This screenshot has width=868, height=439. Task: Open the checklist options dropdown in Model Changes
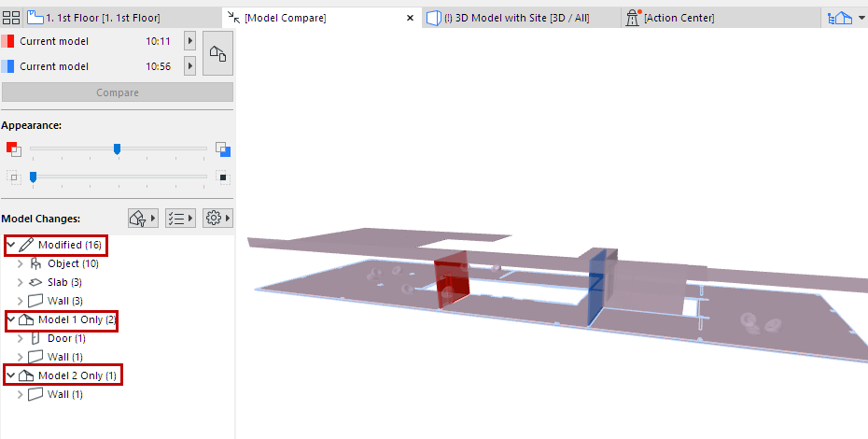(x=180, y=219)
